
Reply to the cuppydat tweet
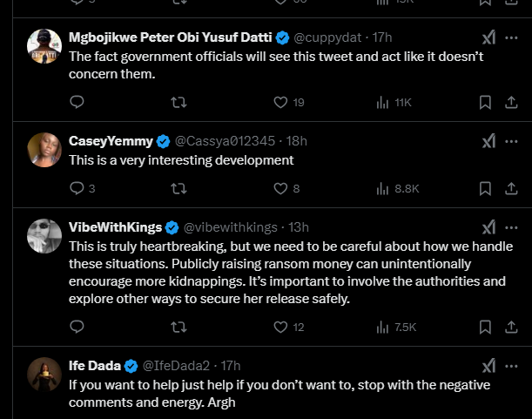click(77, 102)
